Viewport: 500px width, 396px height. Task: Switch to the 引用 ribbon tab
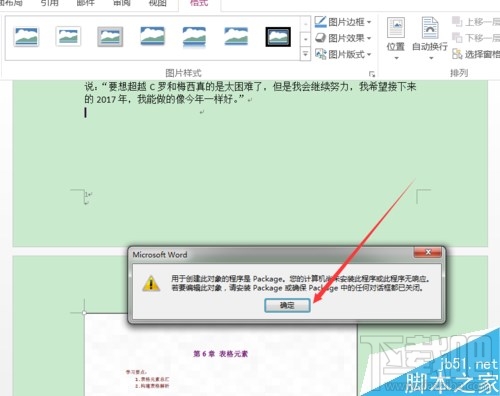pyautogui.click(x=50, y=3)
